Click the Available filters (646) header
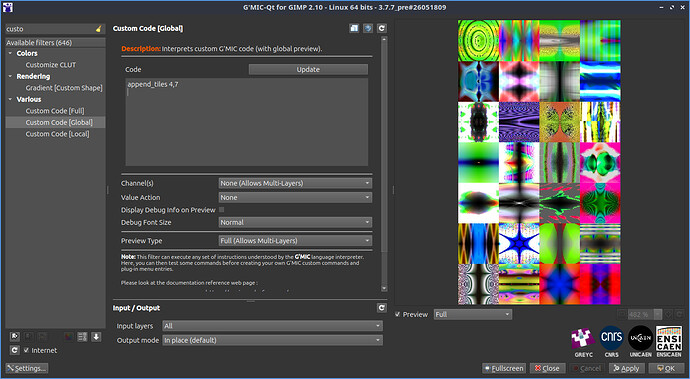690x379 pixels. tap(55, 43)
